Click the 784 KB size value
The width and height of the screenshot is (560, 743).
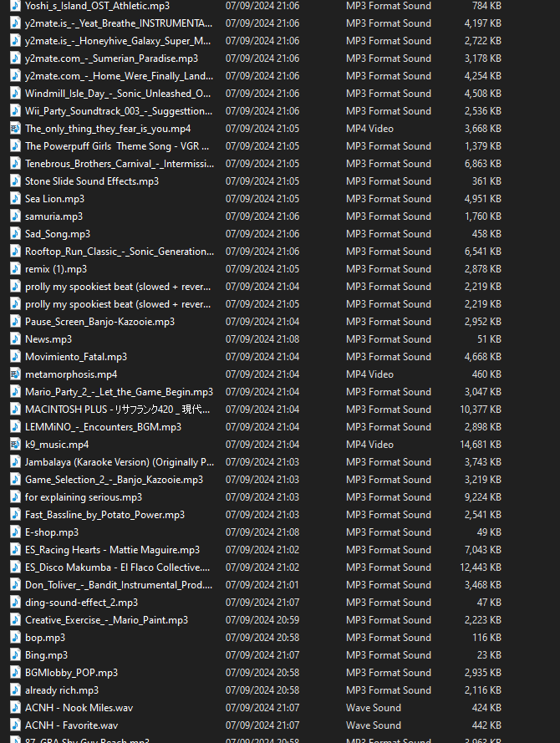(486, 6)
